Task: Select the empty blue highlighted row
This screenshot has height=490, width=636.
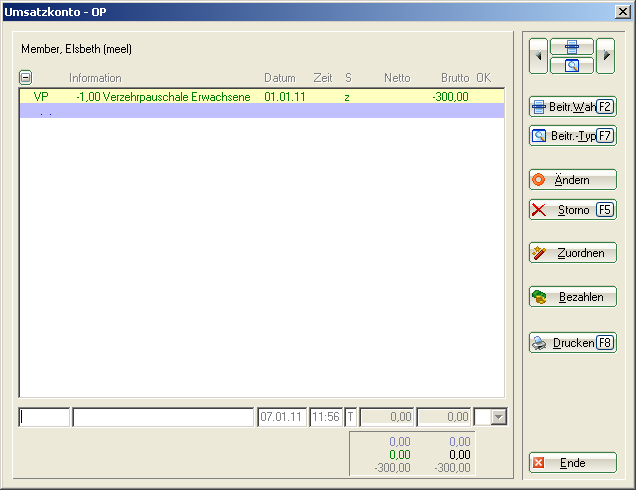Action: pos(262,111)
